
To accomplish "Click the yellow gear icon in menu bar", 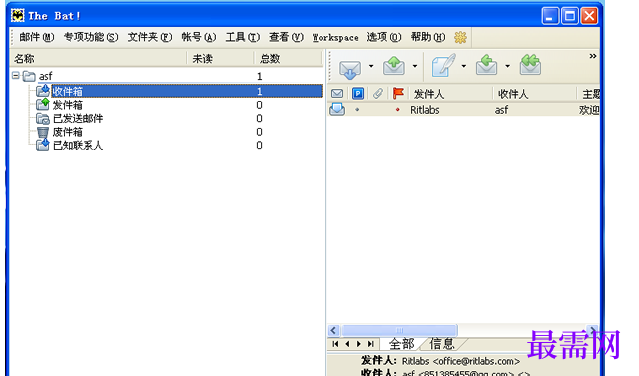I will [x=460, y=37].
